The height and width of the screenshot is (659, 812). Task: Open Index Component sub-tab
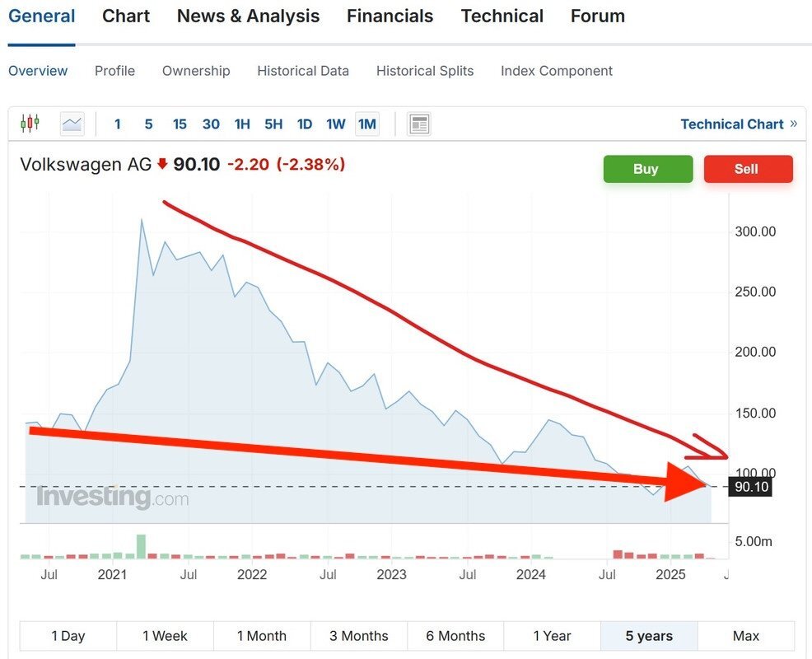click(x=556, y=71)
